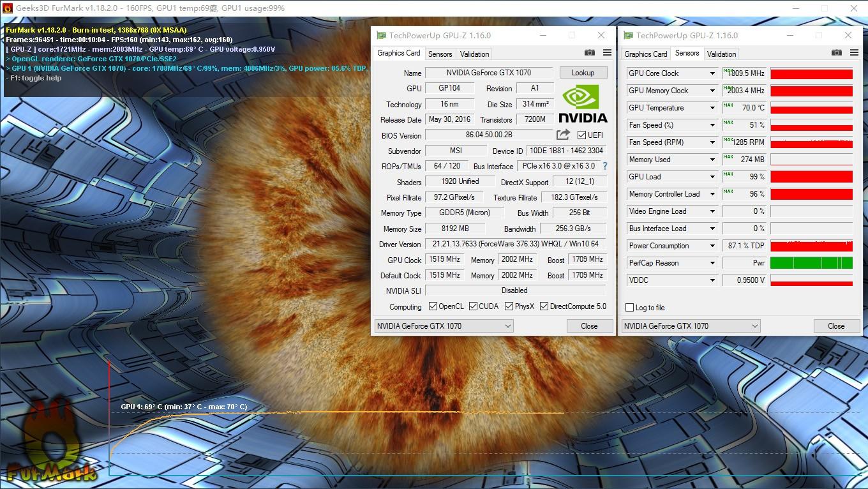Click the GPU name field NVIDIA GeForce GTX 1070

pos(489,73)
